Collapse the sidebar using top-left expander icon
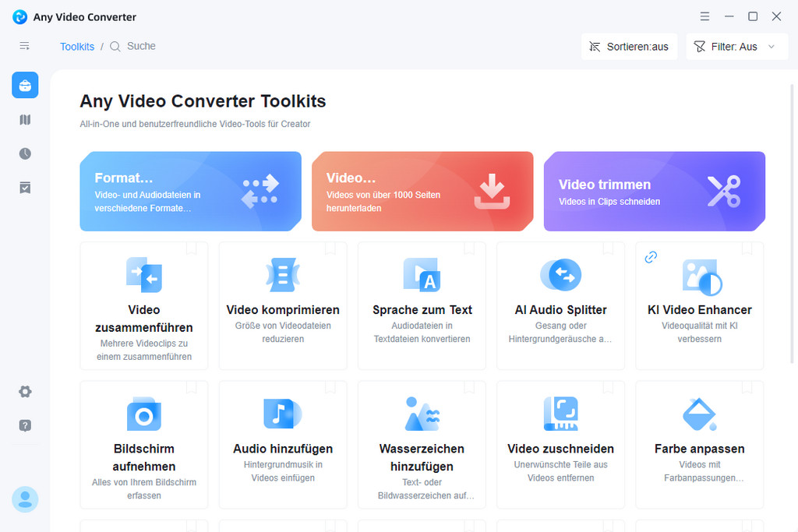 tap(24, 46)
